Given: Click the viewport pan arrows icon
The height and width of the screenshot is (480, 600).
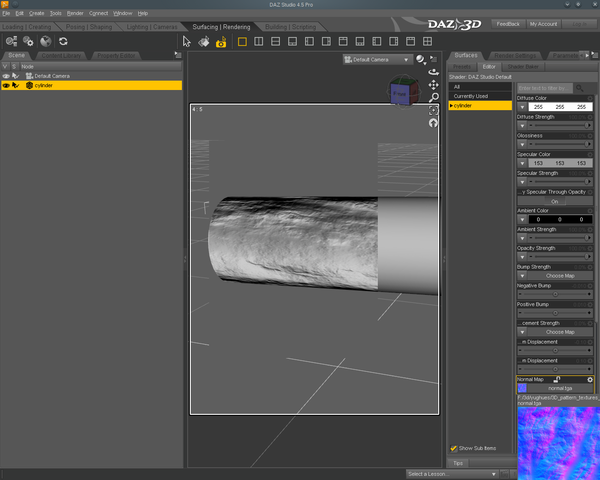Looking at the screenshot, I should [x=433, y=85].
